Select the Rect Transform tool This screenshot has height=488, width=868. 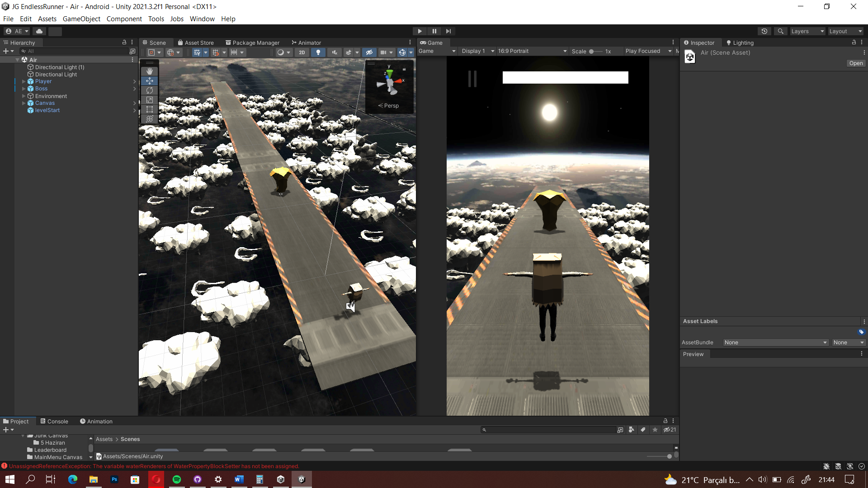[150, 109]
